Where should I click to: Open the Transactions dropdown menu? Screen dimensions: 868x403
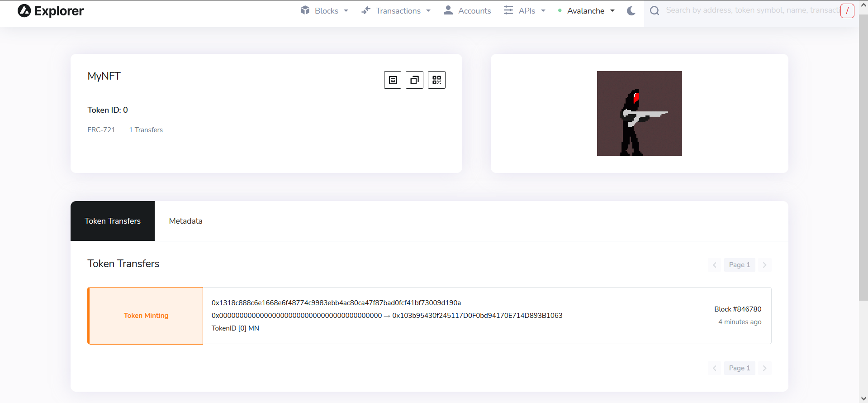[x=396, y=11]
